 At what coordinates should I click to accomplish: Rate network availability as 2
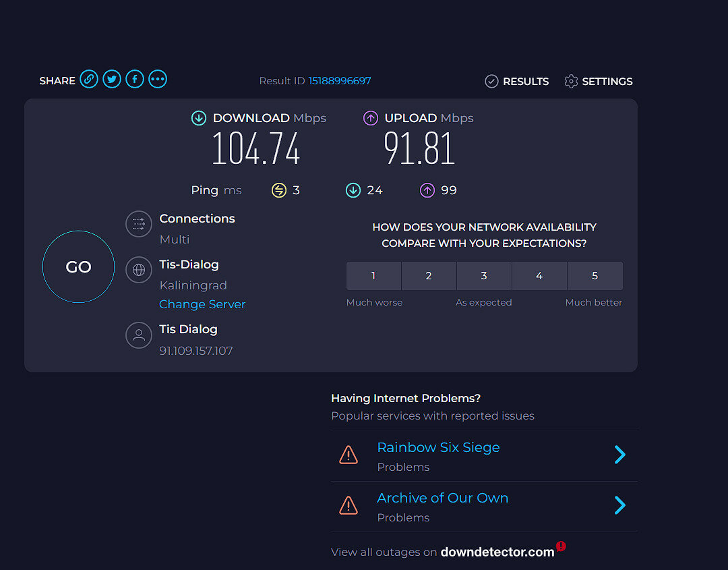click(429, 276)
